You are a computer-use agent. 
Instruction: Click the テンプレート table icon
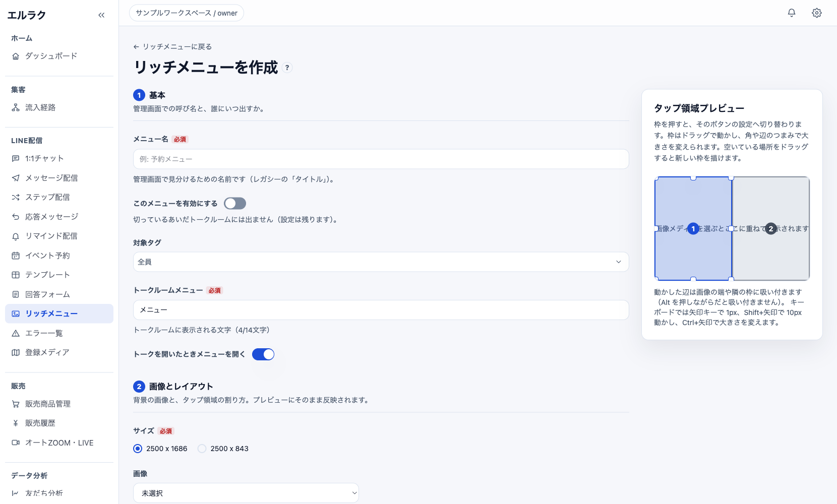[x=16, y=275]
